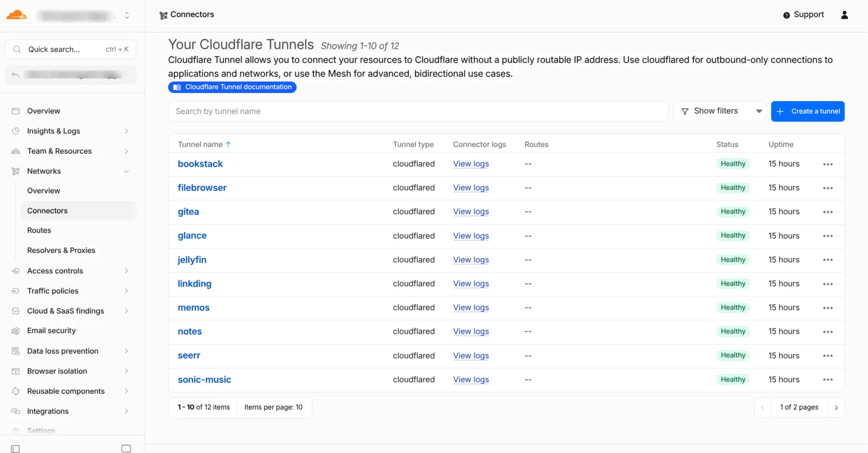The width and height of the screenshot is (868, 453).
Task: View logs for filebrowser tunnel
Action: (x=471, y=188)
